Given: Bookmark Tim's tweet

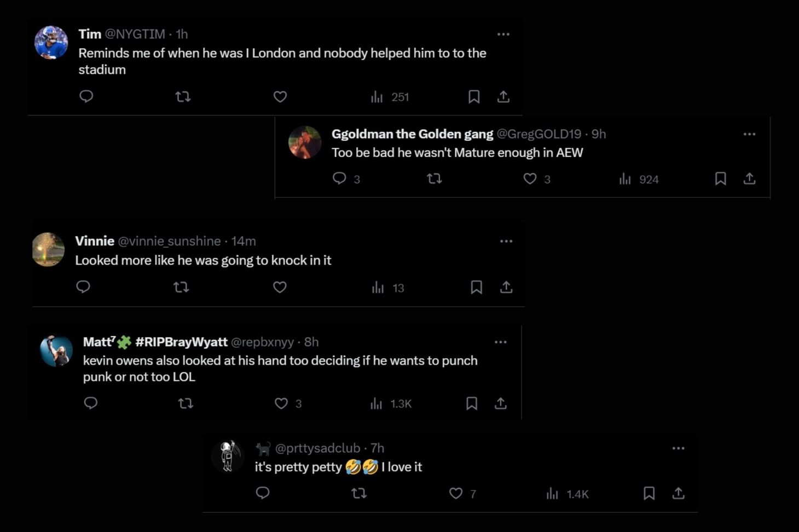Looking at the screenshot, I should pos(474,97).
